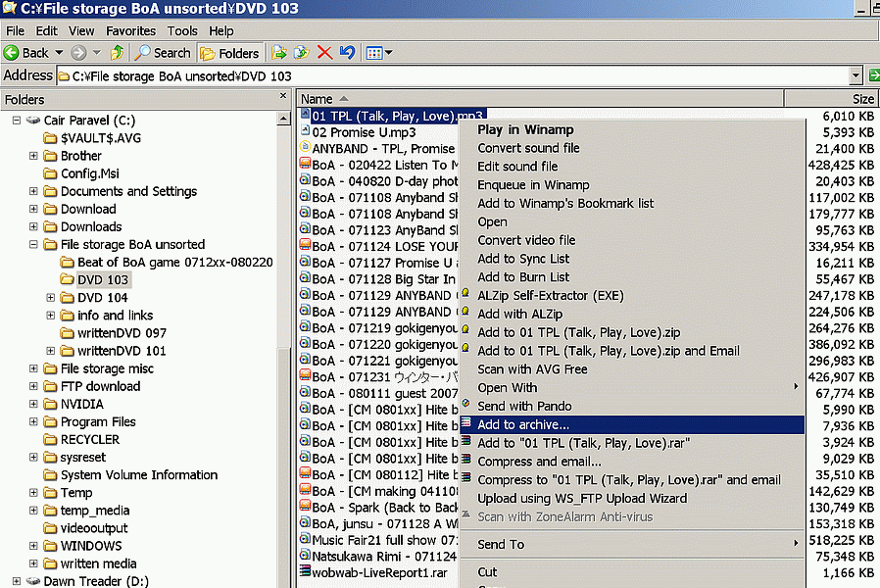Open the Tools menu
This screenshot has height=588, width=880.
point(182,30)
